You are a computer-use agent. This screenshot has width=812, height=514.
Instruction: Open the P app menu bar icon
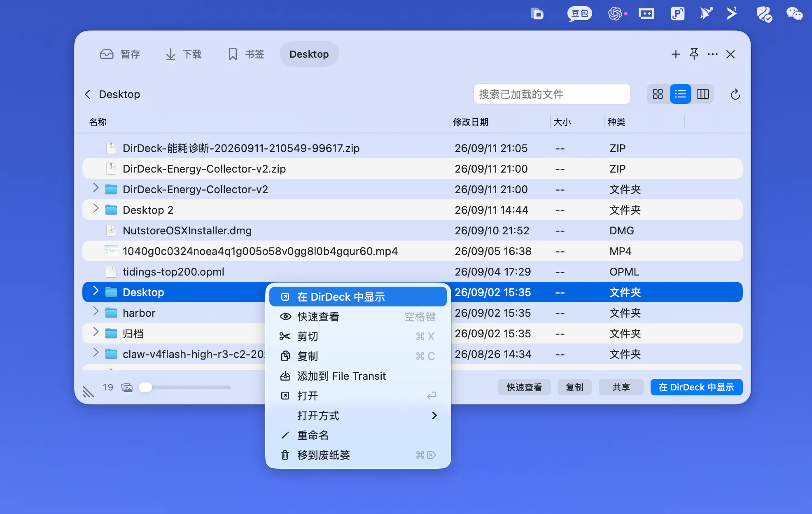pyautogui.click(x=677, y=14)
